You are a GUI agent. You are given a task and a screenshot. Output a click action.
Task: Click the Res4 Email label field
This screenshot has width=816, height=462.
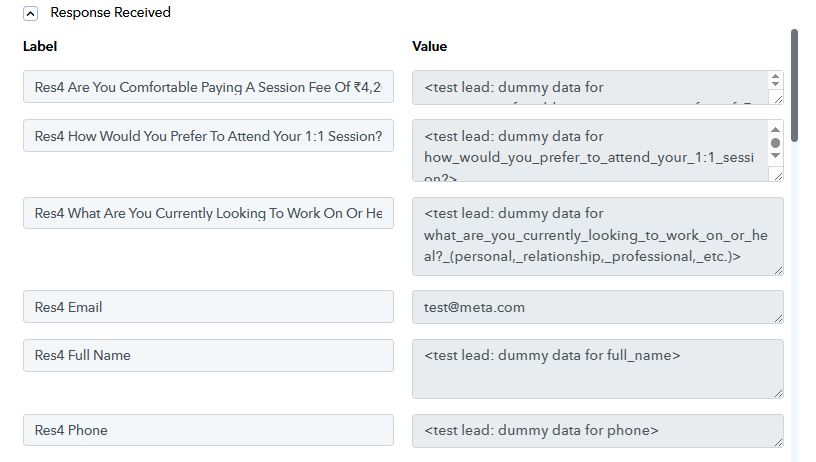coord(208,307)
